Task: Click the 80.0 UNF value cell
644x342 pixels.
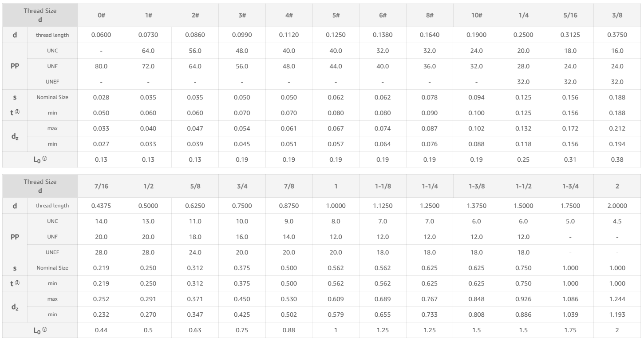Action: [x=101, y=66]
